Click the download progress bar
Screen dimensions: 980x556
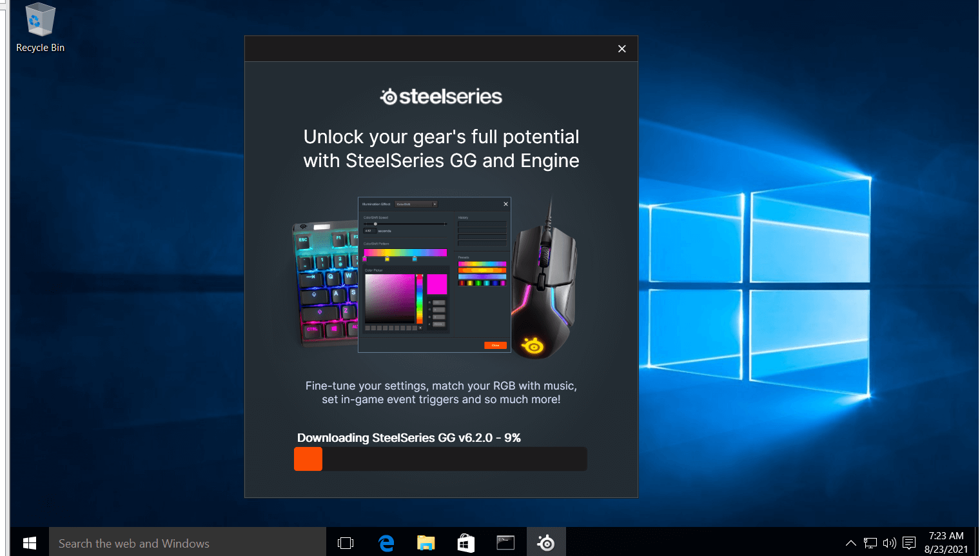[440, 459]
